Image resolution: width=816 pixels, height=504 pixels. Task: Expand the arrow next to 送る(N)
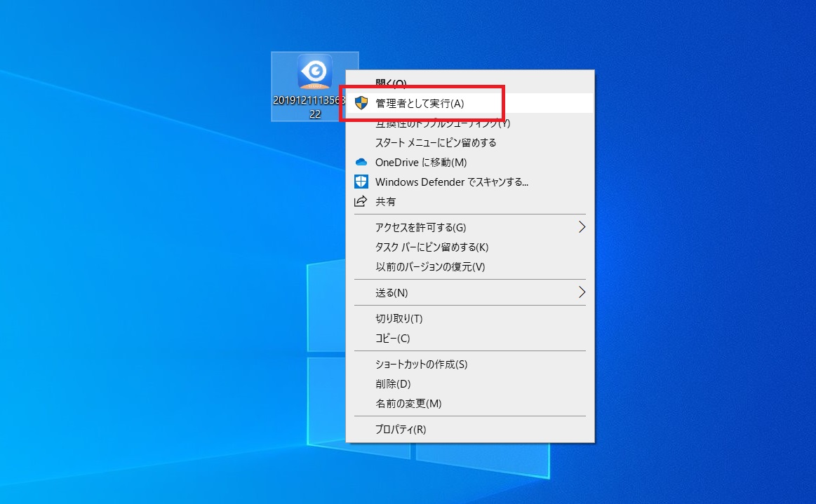click(x=582, y=292)
